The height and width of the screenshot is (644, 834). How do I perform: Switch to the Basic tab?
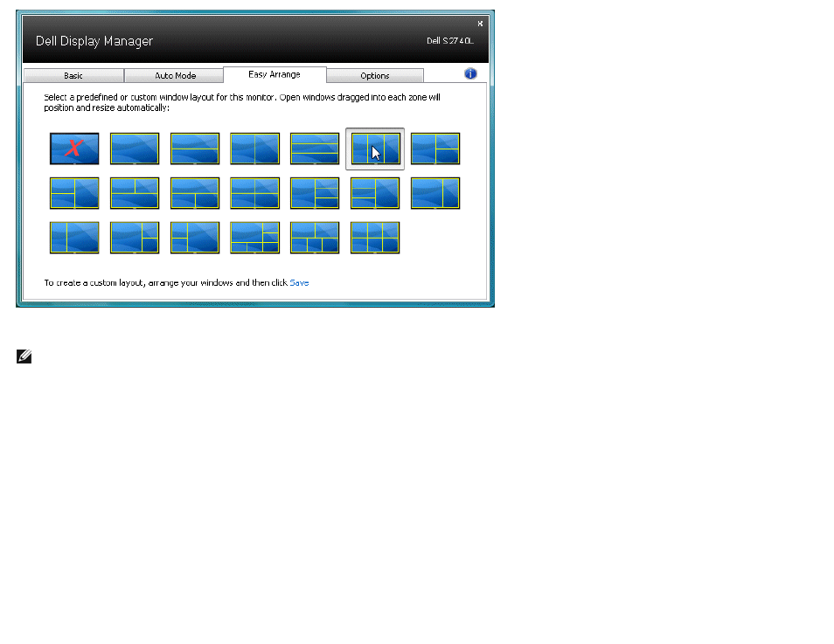coord(73,75)
